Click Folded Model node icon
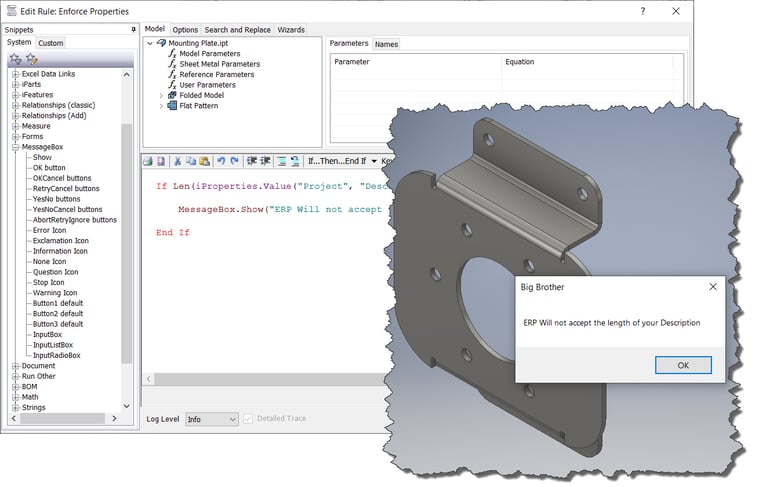The height and width of the screenshot is (487, 770). (x=172, y=95)
